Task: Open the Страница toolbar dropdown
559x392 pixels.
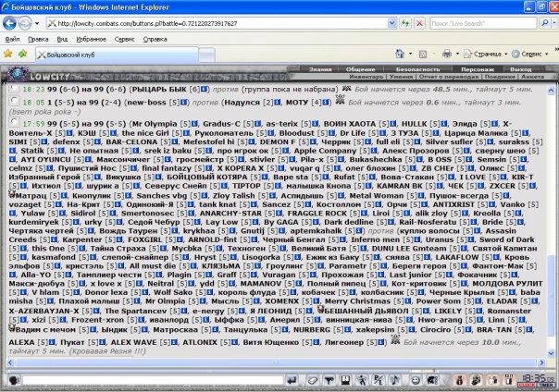Action: coord(485,55)
